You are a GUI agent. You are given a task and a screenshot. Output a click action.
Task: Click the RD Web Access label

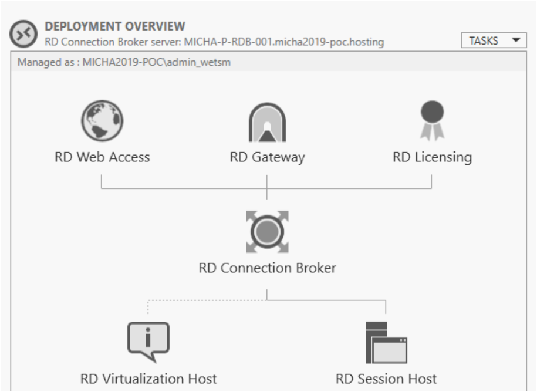(x=102, y=157)
